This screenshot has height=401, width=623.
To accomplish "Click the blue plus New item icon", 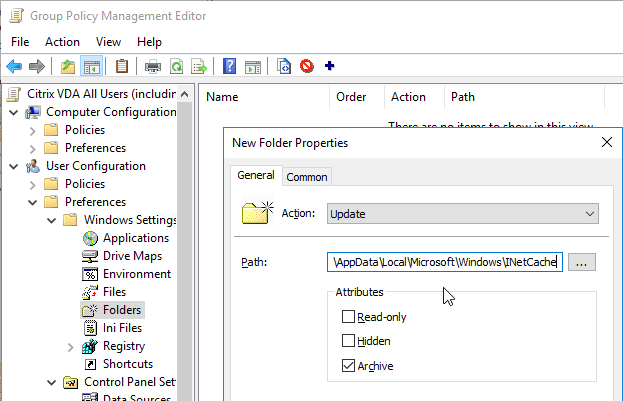I will click(329, 66).
